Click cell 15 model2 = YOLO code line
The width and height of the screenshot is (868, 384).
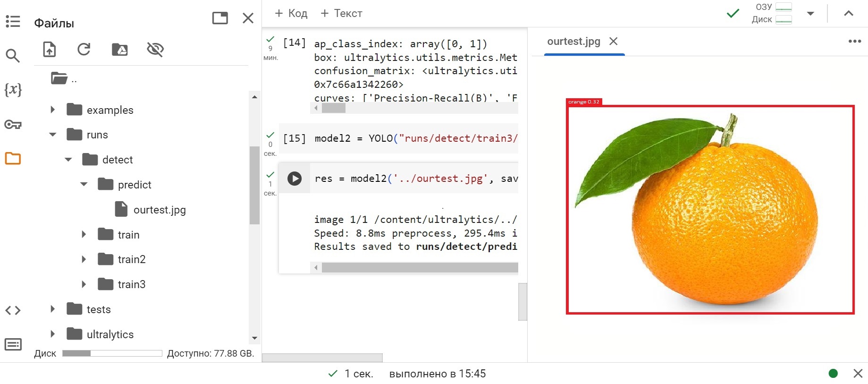click(x=416, y=138)
